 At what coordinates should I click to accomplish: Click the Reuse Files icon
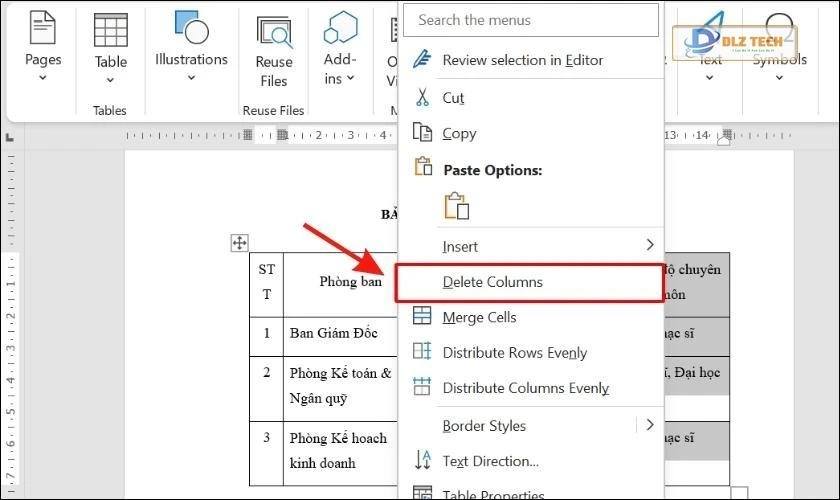click(x=273, y=33)
